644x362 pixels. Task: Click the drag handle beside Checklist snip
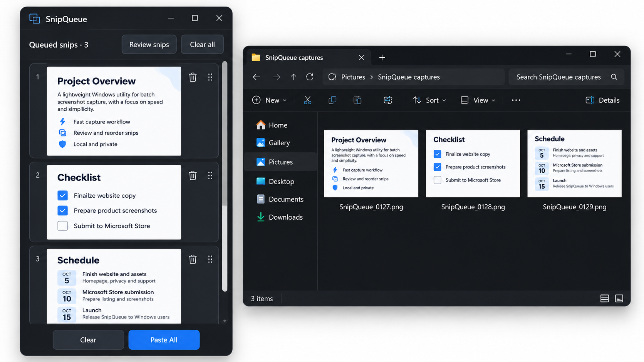[210, 175]
